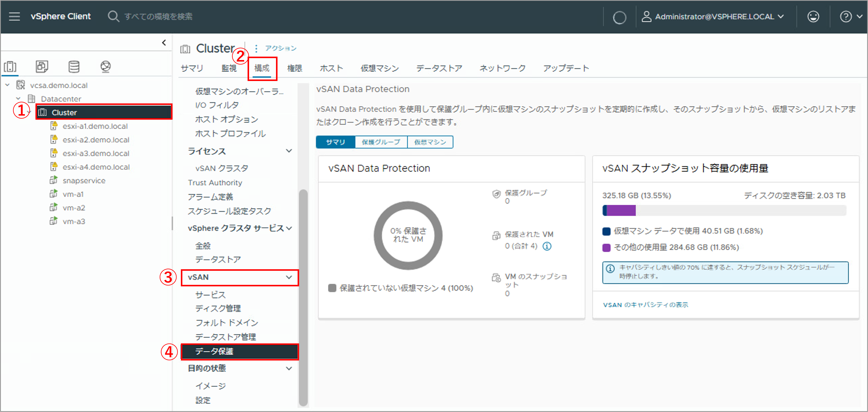Click the VM のスナップショット icon
This screenshot has height=412, width=868.
[496, 278]
